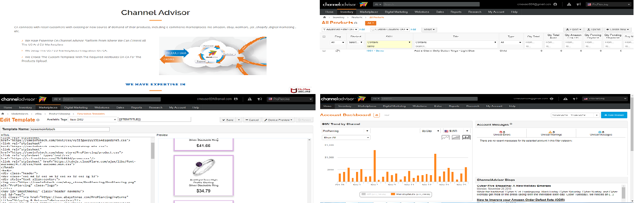This screenshot has width=644, height=203.
Task: Click Template Name input field
Action: pos(70,129)
